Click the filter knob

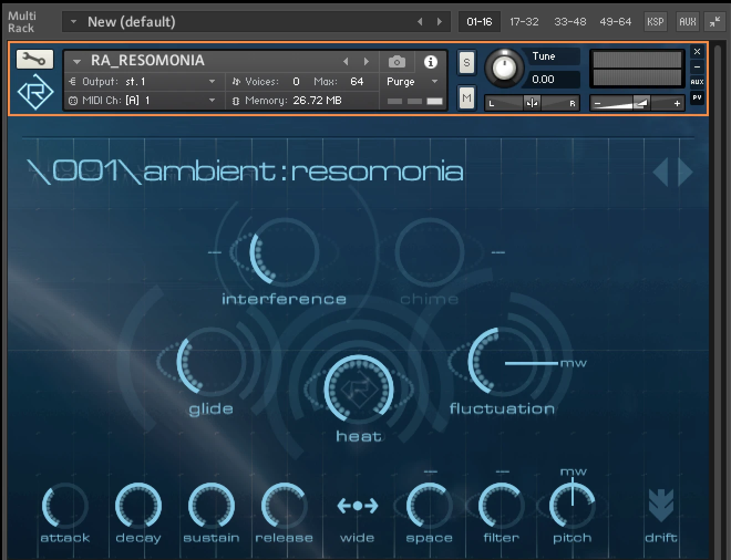click(x=501, y=506)
